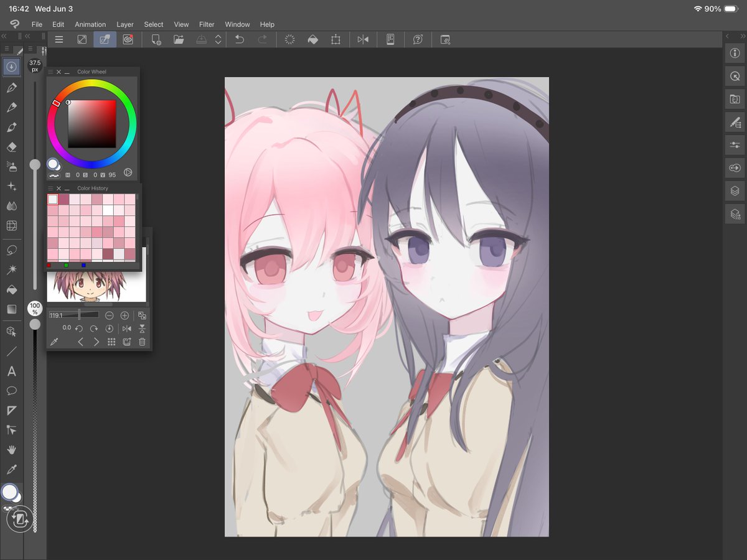Open Color History panel hamburger menu
Screen dimensions: 747x560
click(x=51, y=188)
